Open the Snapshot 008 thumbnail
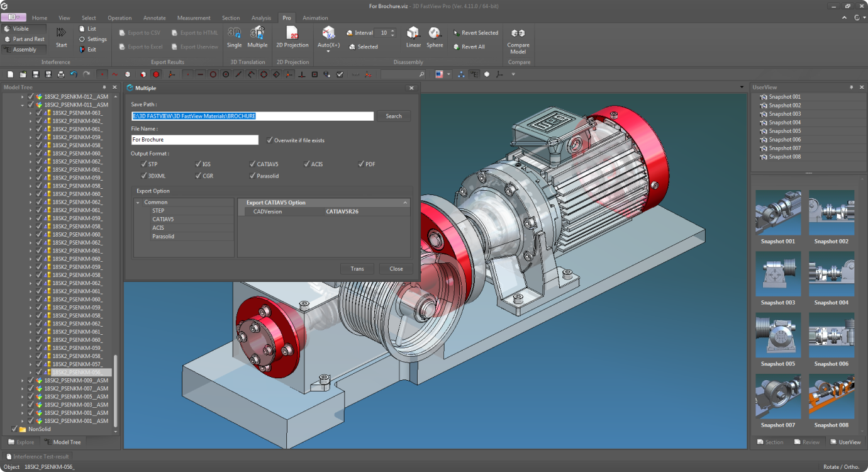This screenshot has height=472, width=868. [831, 397]
